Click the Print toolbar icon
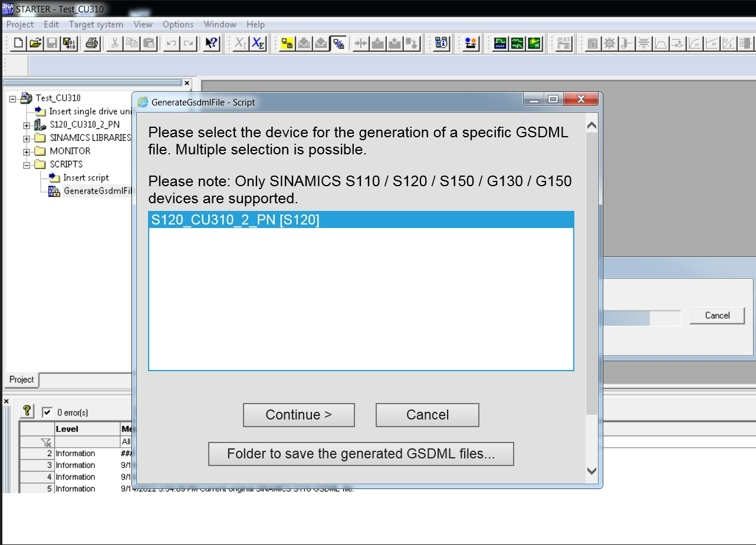The width and height of the screenshot is (756, 545). [91, 43]
